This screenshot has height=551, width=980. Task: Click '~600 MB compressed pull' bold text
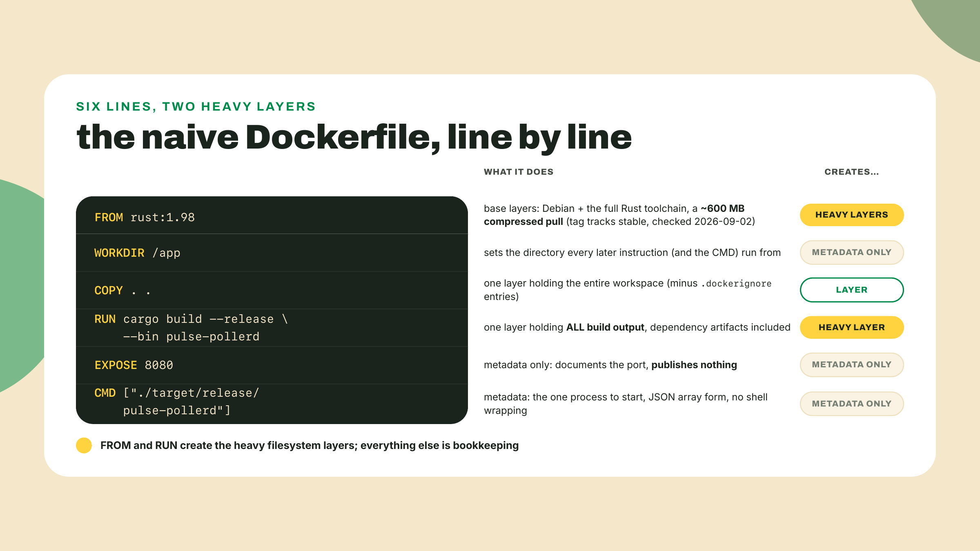pyautogui.click(x=614, y=215)
